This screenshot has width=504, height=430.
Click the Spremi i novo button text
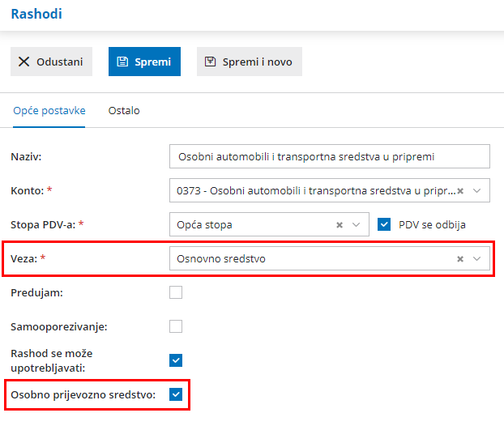click(x=257, y=62)
